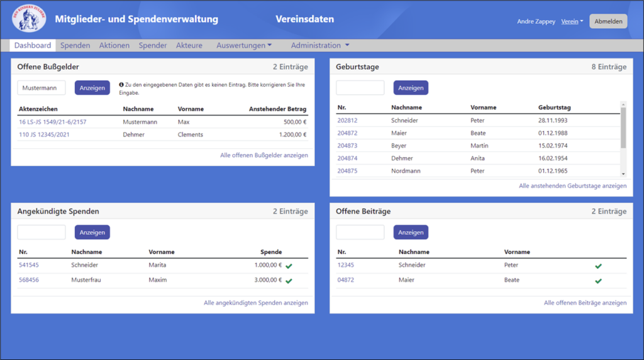Click green checkmark for Peter Schneider contribution
This screenshot has width=644, height=360.
pos(599,266)
